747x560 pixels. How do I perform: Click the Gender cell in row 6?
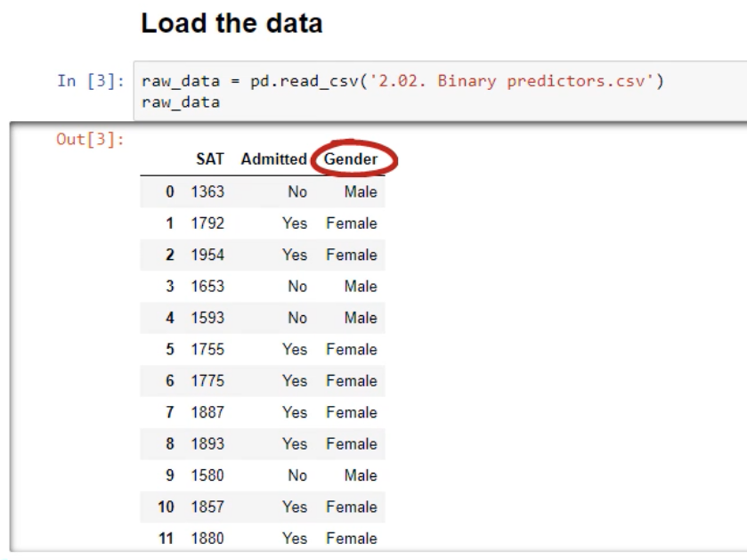click(x=352, y=381)
